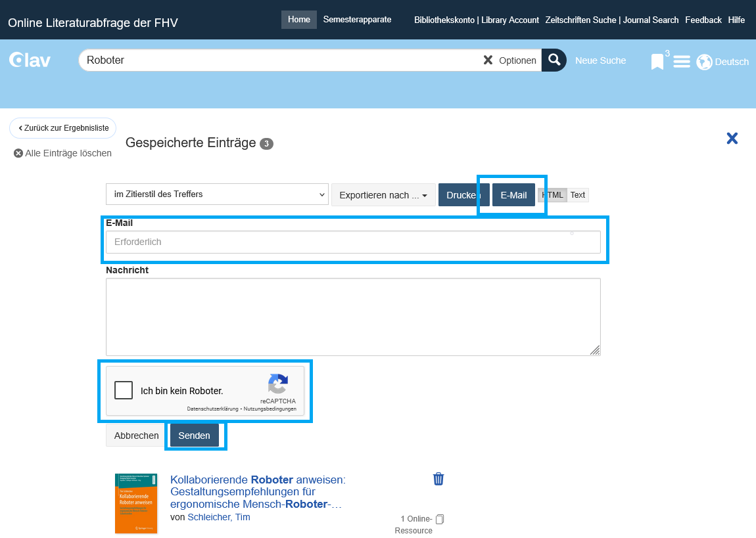The width and height of the screenshot is (756, 538).
Task: Delete entry using trash can icon
Action: 438,479
